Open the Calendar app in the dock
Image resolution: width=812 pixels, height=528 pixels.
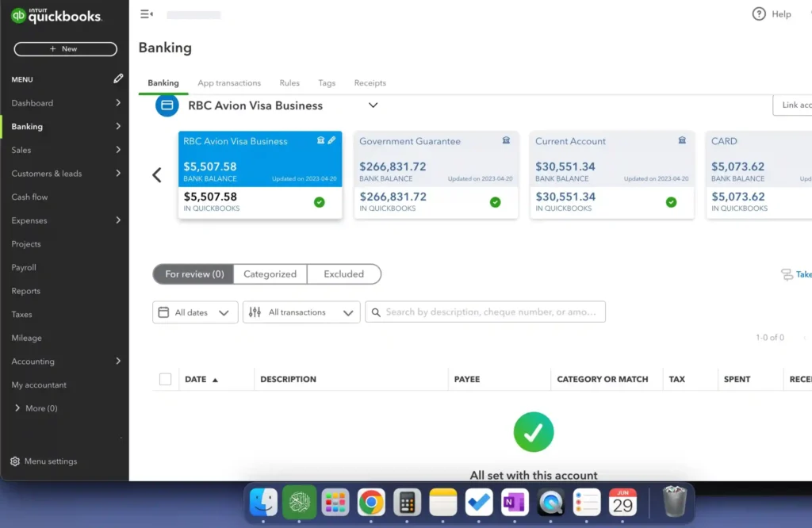pos(622,502)
